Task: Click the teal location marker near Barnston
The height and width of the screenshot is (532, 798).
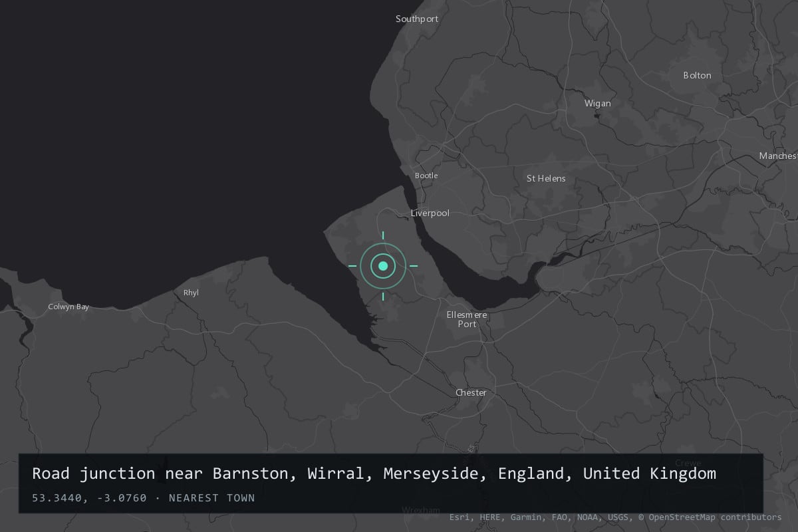Action: point(383,266)
